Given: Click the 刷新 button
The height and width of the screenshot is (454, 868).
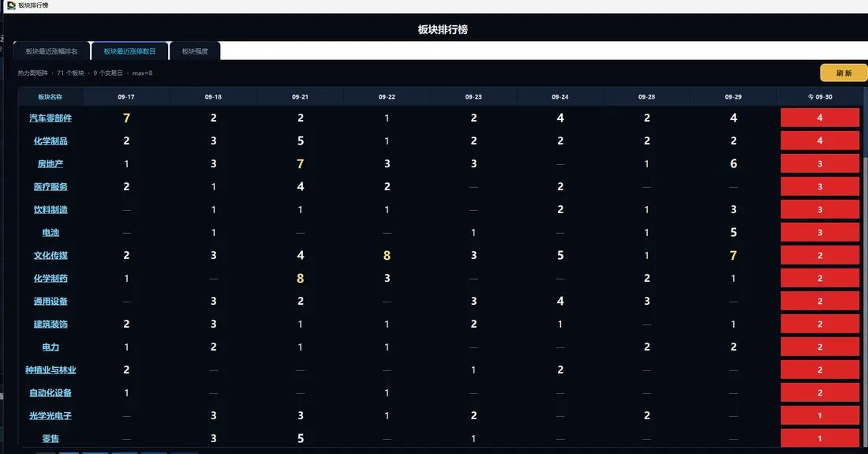Looking at the screenshot, I should (844, 73).
